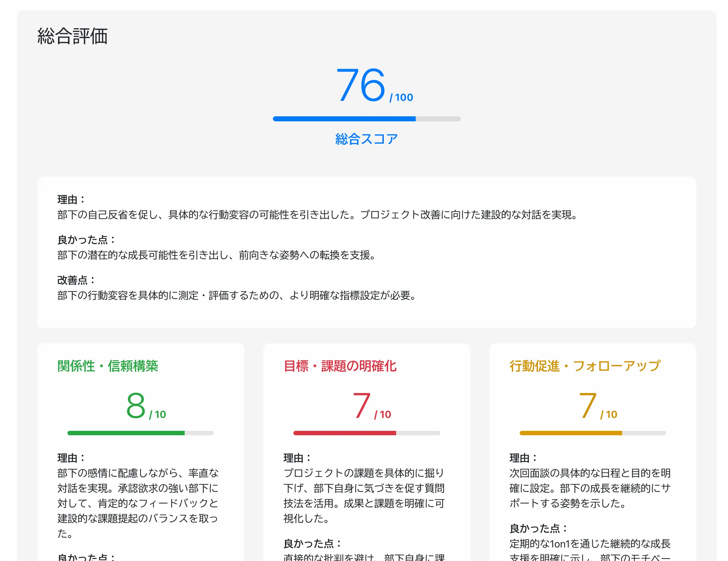
Task: Click the 良かった点 section in the yellow card
Action: point(538,528)
